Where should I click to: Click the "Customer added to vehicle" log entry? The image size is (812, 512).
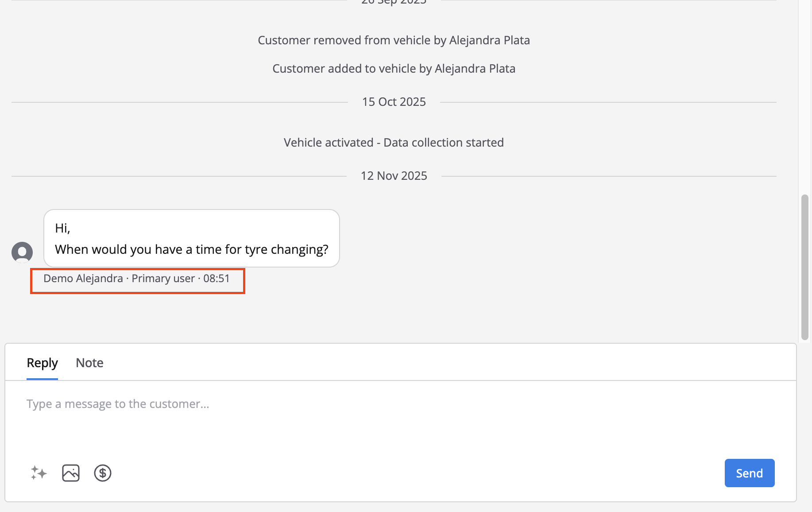(x=394, y=69)
